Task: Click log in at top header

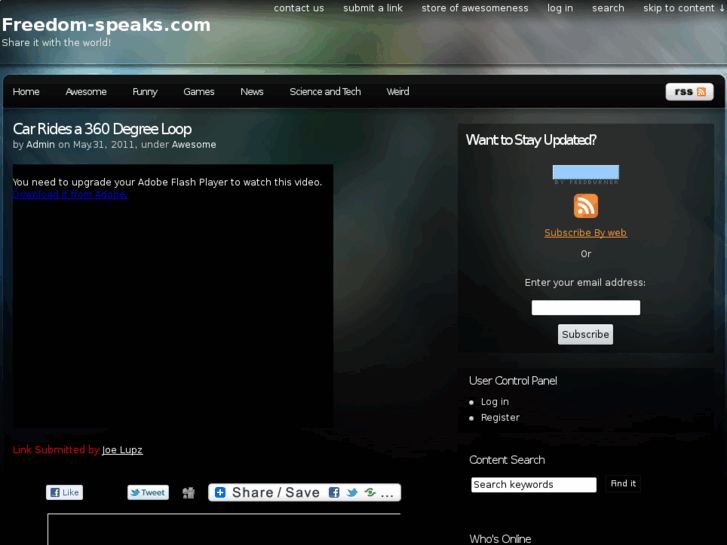Action: (x=560, y=8)
